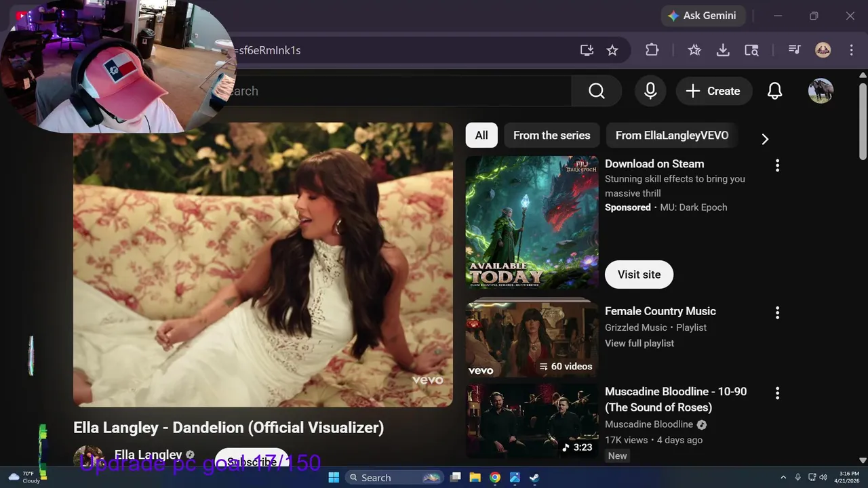868x488 pixels.
Task: Click the Female Country Music title
Action: click(x=660, y=311)
